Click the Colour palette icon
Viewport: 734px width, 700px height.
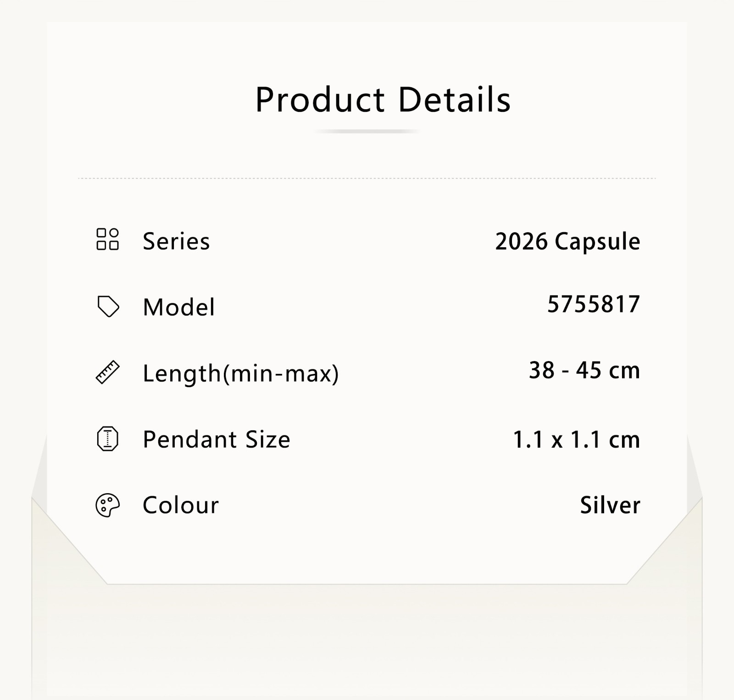[107, 506]
